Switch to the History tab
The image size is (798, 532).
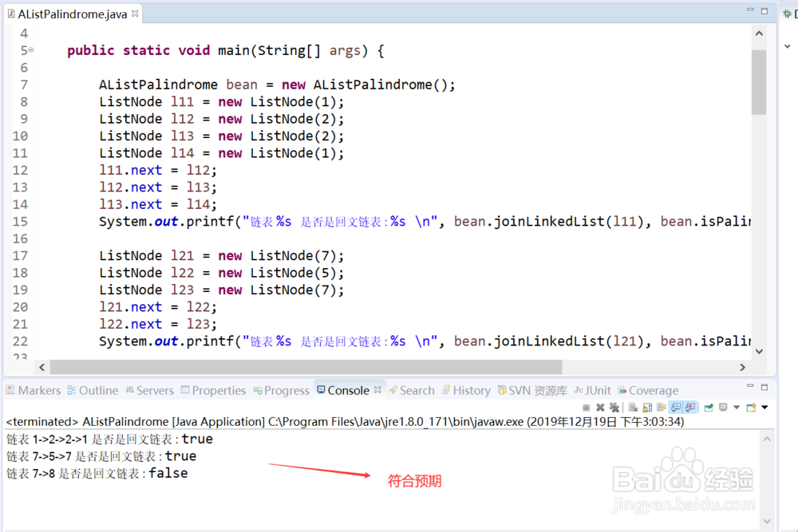(x=466, y=390)
